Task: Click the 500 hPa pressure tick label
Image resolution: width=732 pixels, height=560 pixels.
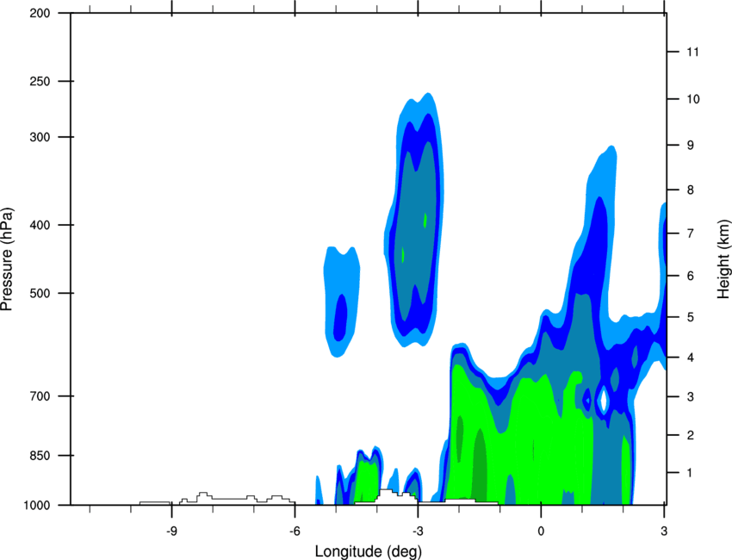Action: [40, 293]
